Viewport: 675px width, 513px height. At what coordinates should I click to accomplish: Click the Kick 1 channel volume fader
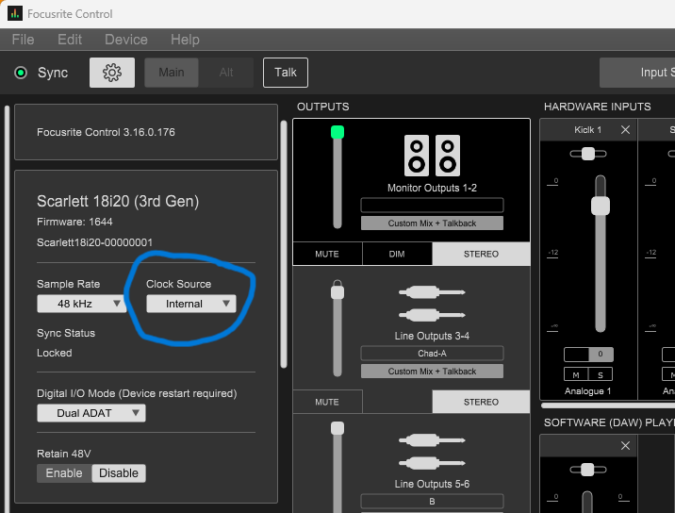pos(600,254)
